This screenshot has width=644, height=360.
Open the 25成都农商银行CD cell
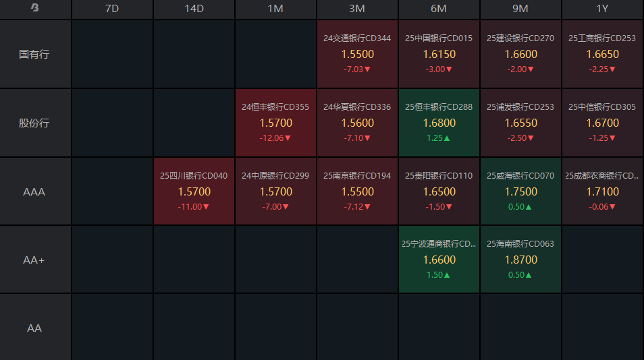tap(602, 191)
